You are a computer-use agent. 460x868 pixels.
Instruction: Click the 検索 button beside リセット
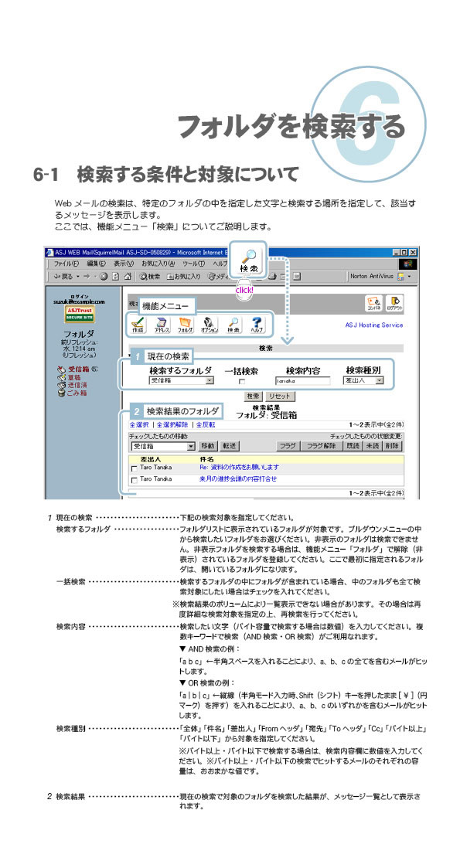[x=254, y=397]
